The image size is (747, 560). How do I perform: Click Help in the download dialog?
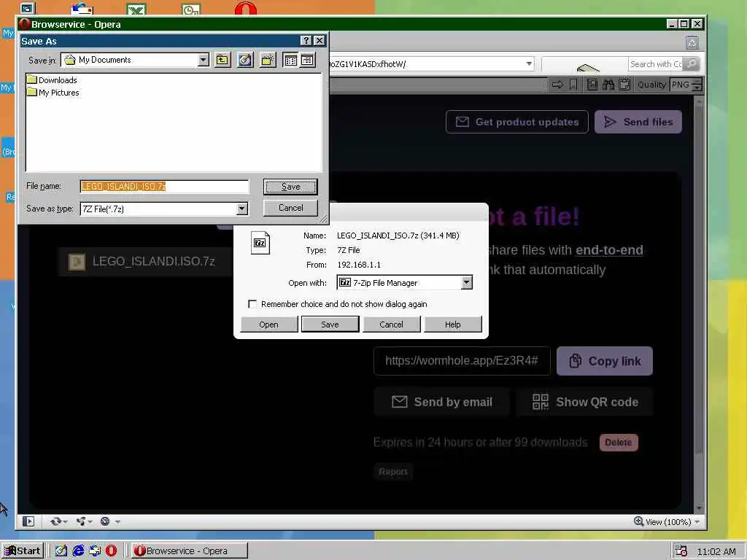[x=452, y=324]
